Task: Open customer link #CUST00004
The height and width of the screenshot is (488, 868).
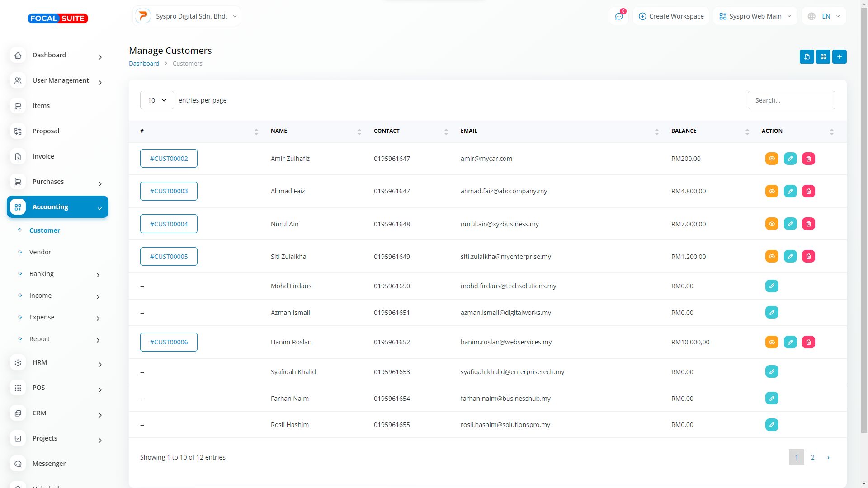Action: click(x=169, y=224)
